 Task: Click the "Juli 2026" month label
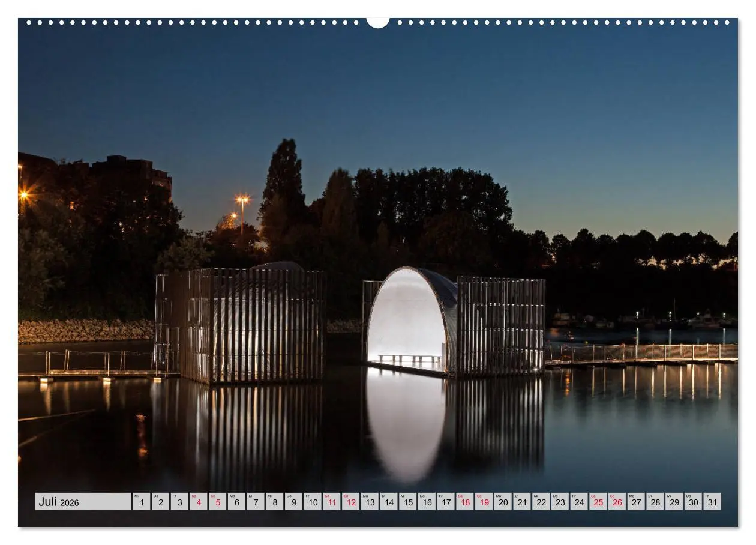pyautogui.click(x=83, y=502)
